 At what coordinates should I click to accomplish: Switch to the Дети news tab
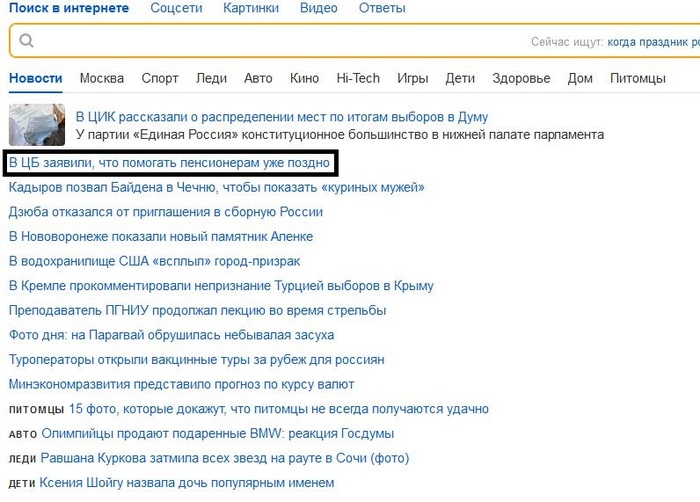click(x=460, y=79)
